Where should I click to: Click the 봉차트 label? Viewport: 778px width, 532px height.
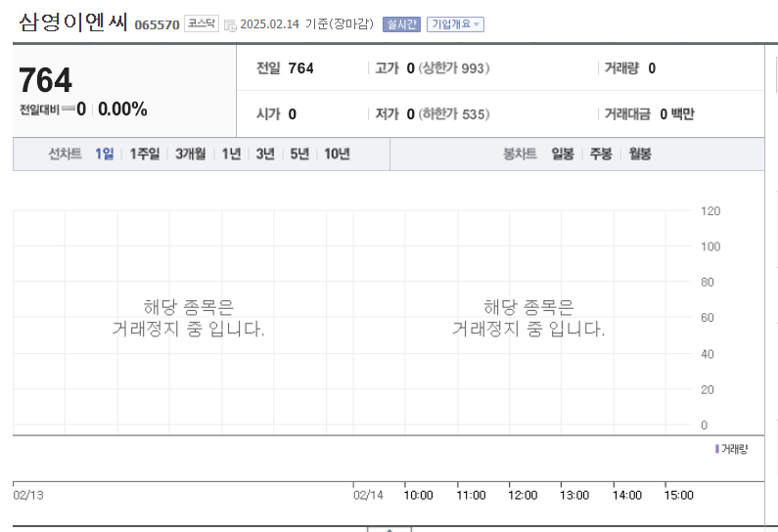coord(520,154)
